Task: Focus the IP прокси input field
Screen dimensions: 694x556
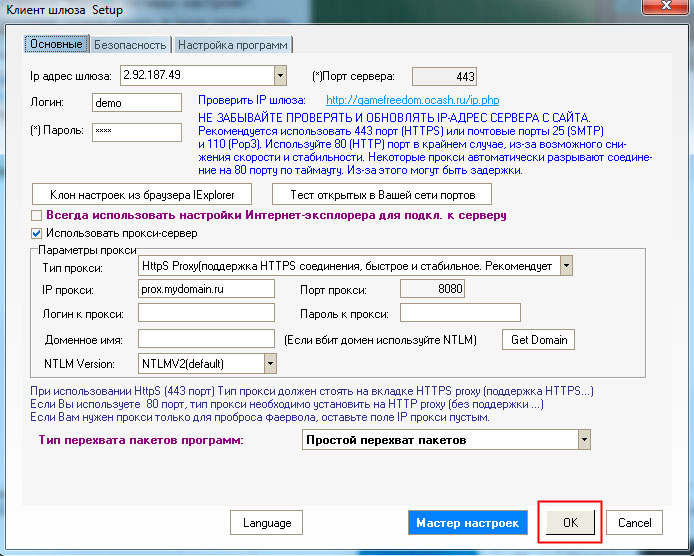Action: 206,289
